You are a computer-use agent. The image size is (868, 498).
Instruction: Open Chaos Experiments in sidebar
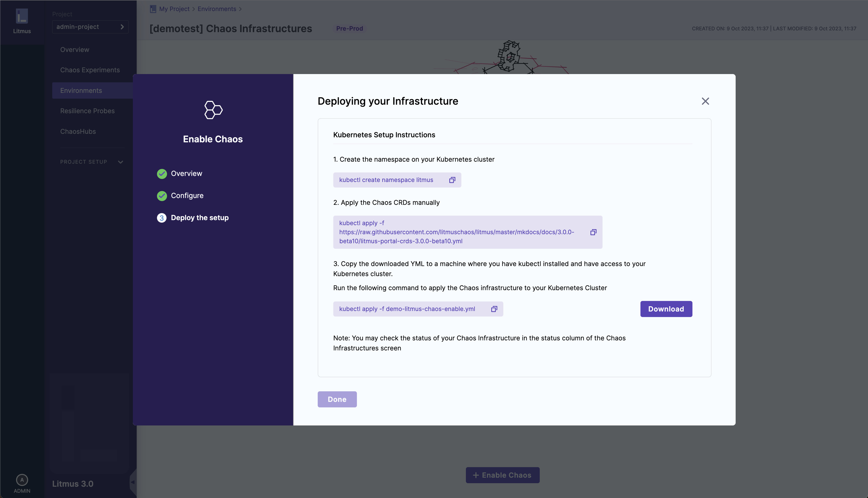click(90, 70)
